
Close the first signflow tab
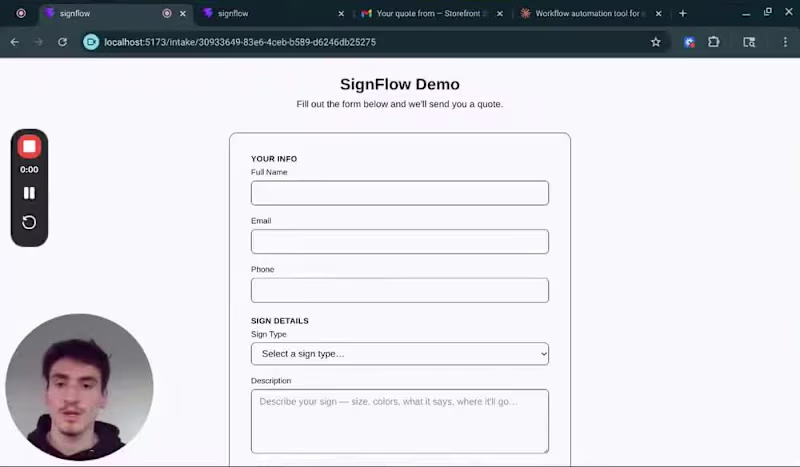tap(183, 13)
